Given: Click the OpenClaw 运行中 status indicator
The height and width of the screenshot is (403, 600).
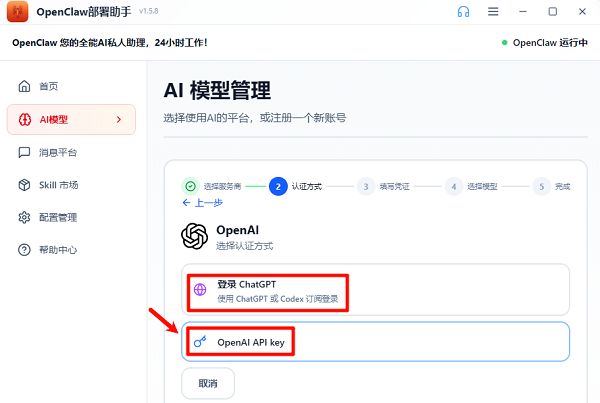Looking at the screenshot, I should coord(545,42).
